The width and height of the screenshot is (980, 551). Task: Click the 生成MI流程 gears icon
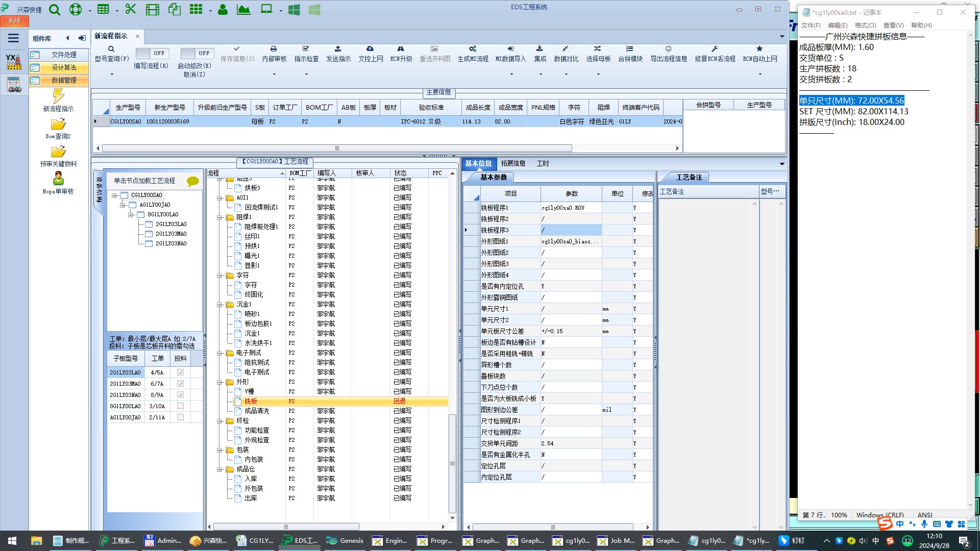473,49
